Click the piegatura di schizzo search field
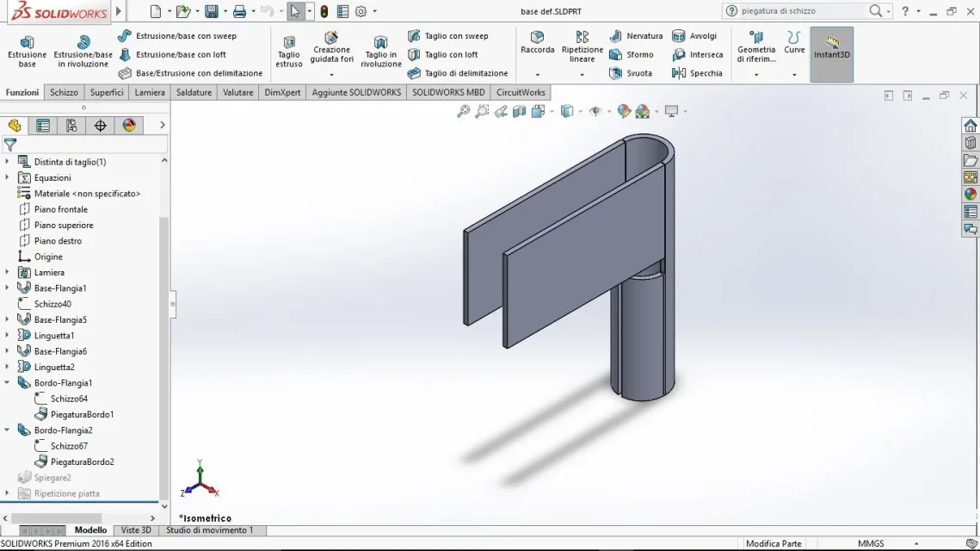Image resolution: width=980 pixels, height=551 pixels. pyautogui.click(x=803, y=10)
